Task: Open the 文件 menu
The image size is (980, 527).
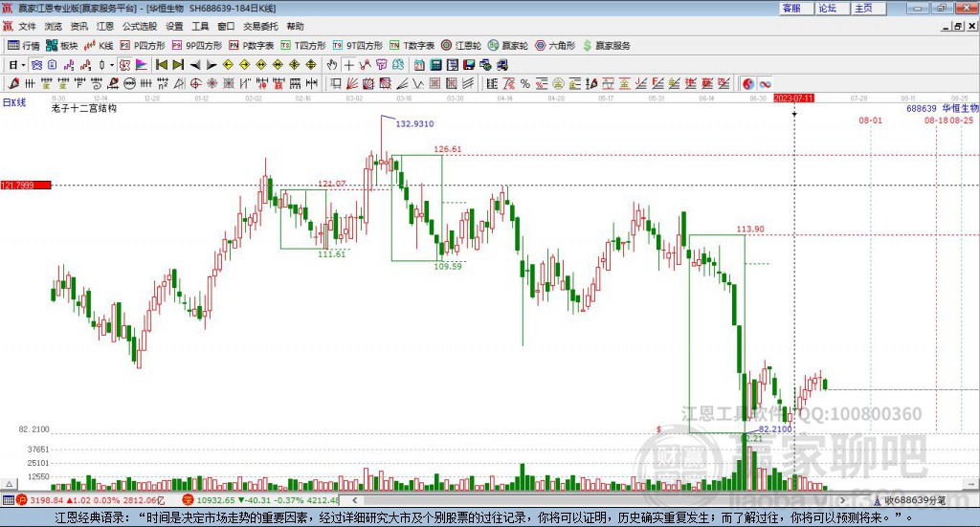Action: pos(27,26)
